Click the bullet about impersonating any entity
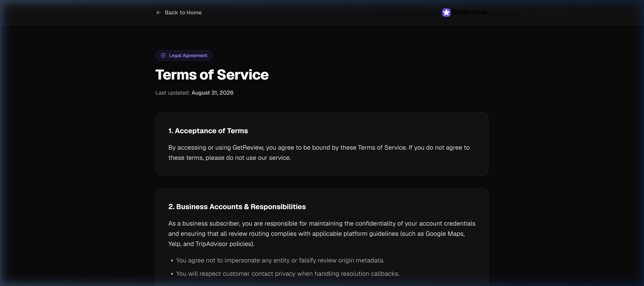This screenshot has height=286, width=644. [280, 260]
